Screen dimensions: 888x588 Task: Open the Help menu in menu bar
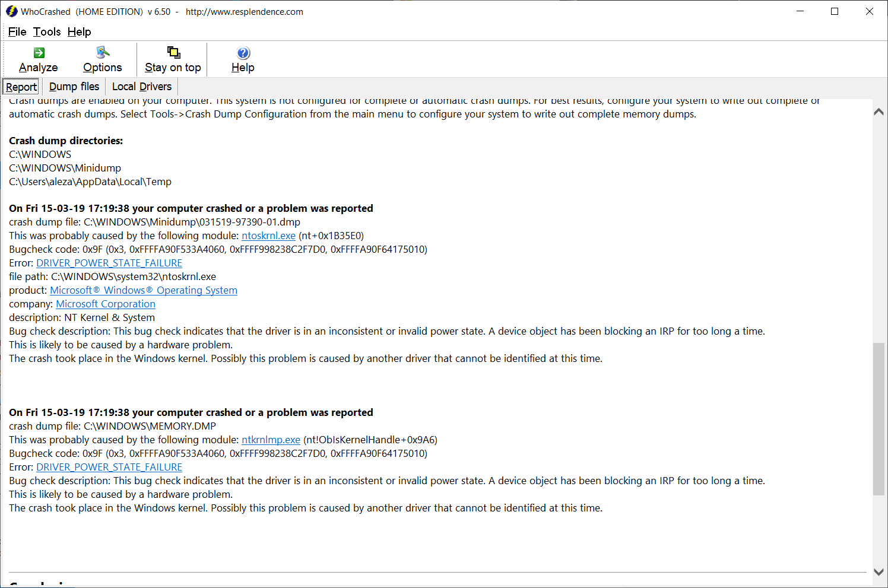coord(79,32)
